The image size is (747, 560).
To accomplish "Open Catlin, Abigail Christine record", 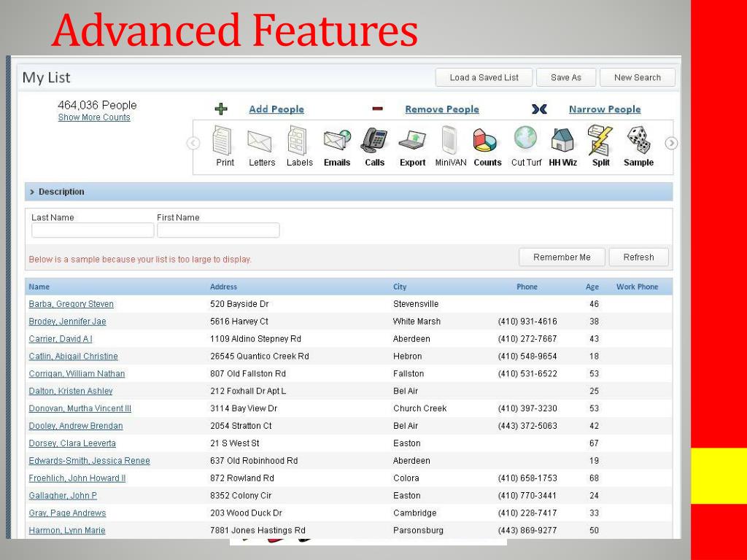I will pyautogui.click(x=74, y=356).
